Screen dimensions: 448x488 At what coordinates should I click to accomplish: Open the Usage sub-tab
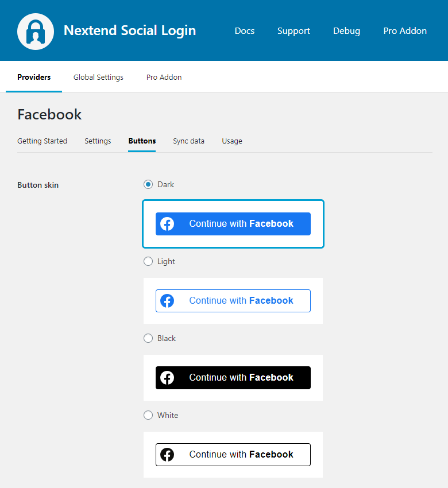232,141
